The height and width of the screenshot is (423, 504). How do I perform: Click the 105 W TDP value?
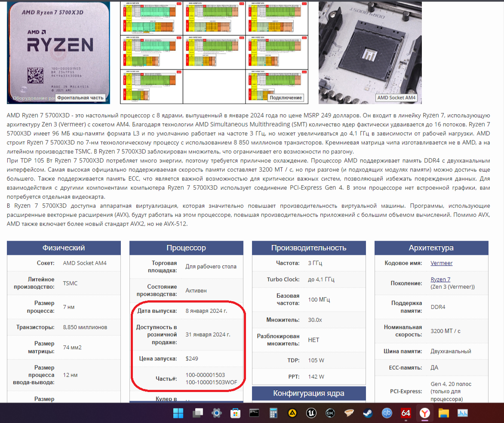click(316, 360)
